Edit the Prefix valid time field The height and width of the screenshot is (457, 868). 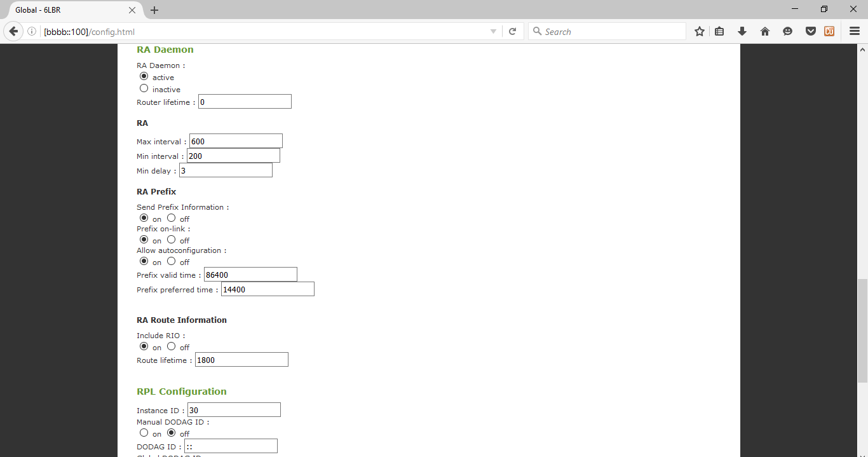pyautogui.click(x=250, y=275)
